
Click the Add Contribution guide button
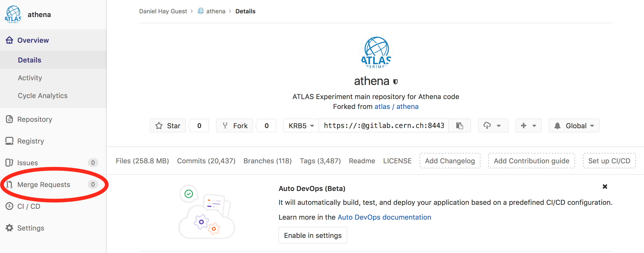[x=532, y=161]
